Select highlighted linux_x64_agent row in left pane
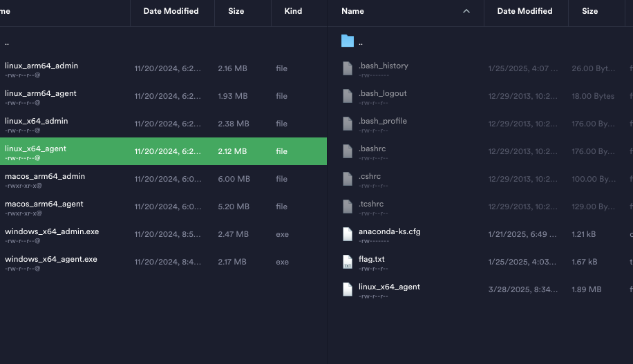633x364 pixels. click(163, 151)
